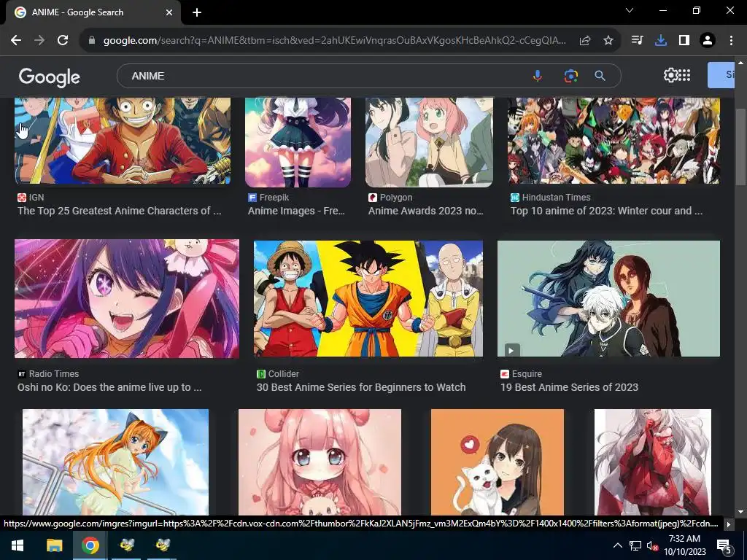Screen dimensions: 747x560
Task: Click the browser forward arrow
Action: 39,41
